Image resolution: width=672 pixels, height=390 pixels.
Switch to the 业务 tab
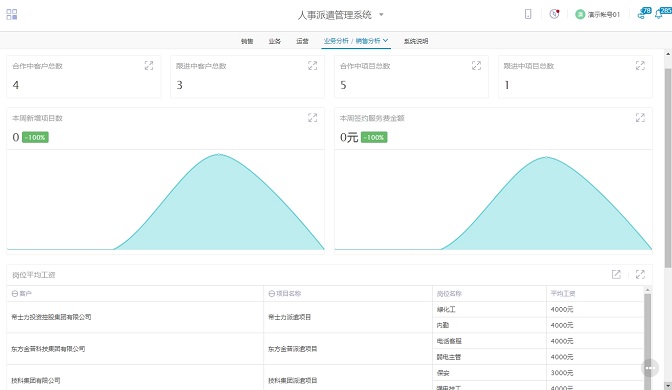pos(274,41)
